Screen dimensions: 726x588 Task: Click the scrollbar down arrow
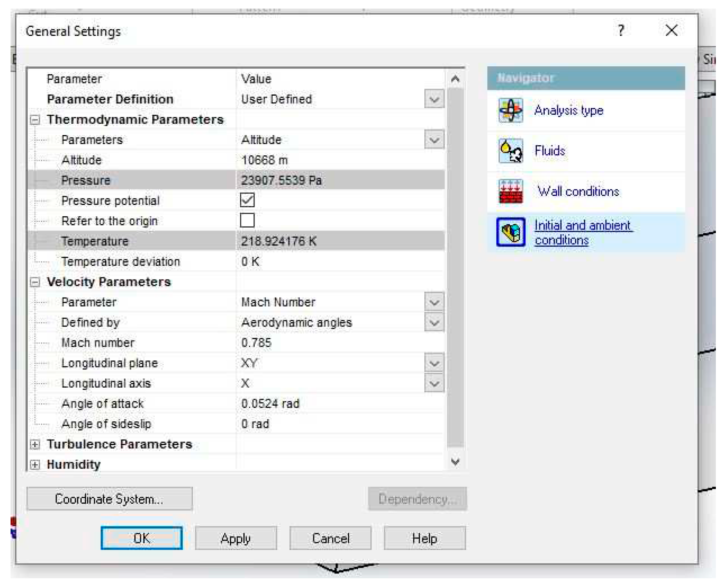[x=455, y=462]
